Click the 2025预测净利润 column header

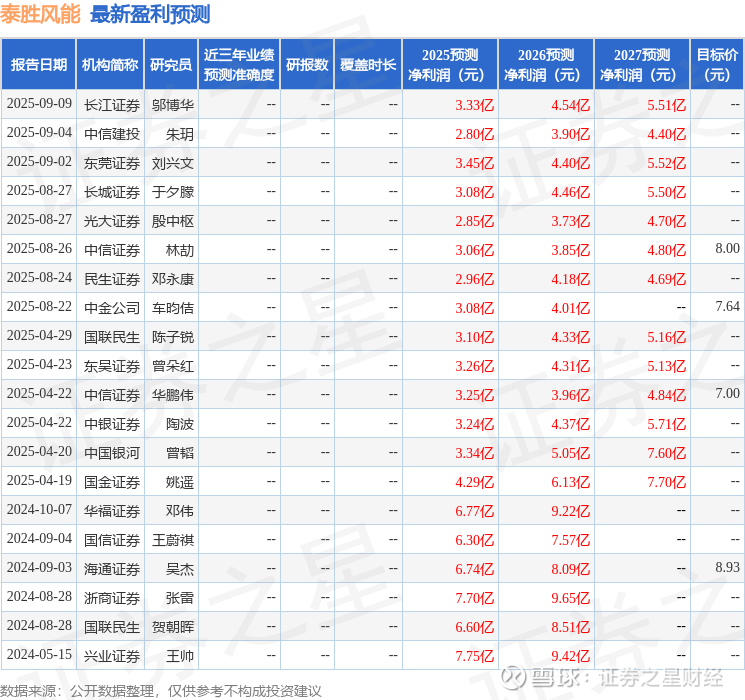coord(449,64)
